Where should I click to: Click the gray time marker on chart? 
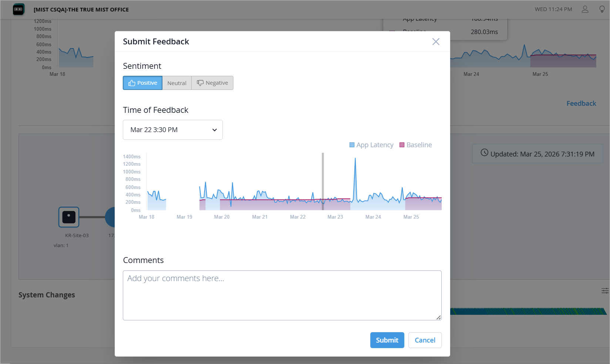click(323, 181)
